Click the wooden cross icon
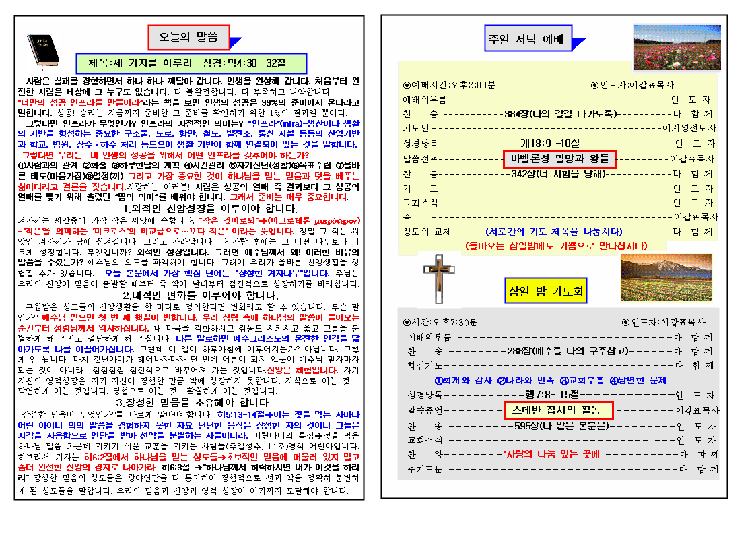The image size is (756, 535). 434,282
